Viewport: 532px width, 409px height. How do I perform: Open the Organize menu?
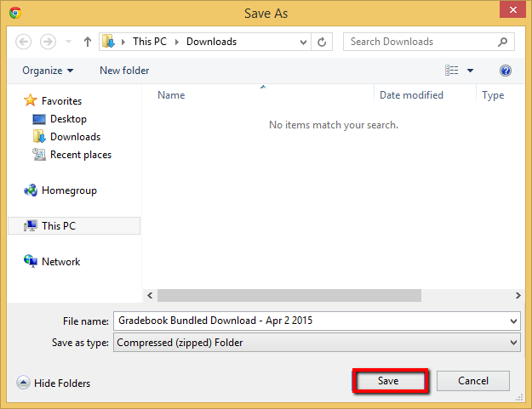pos(48,71)
